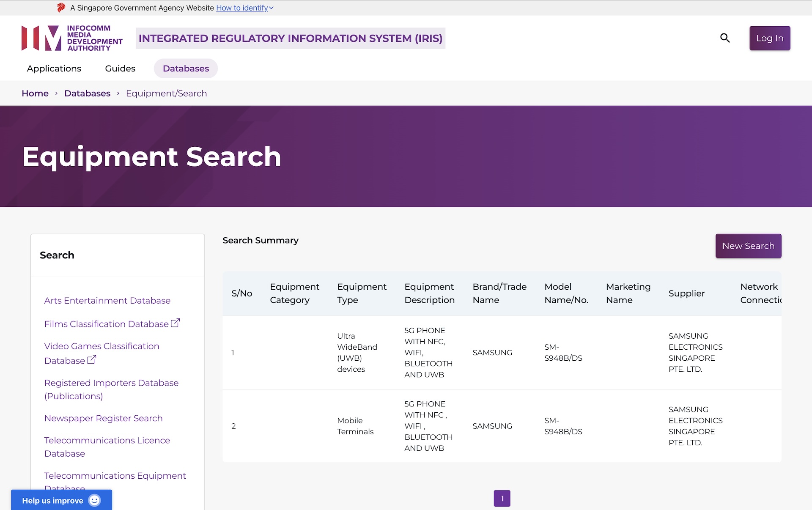Open Arts Entertainment Database link

(107, 301)
